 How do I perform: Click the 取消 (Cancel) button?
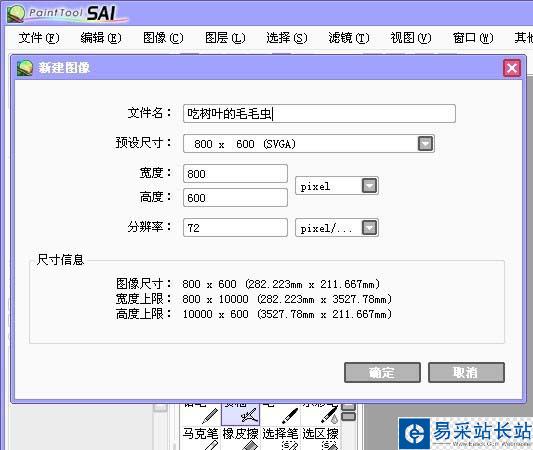point(466,373)
